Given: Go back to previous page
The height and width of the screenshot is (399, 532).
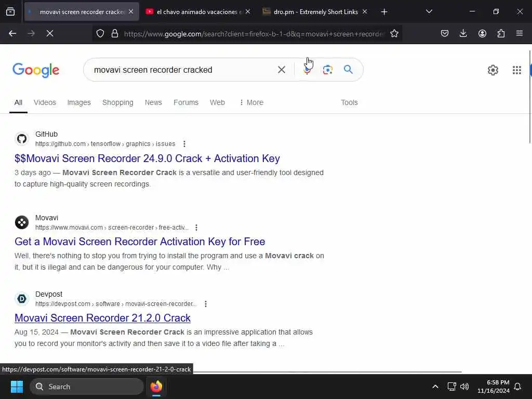Looking at the screenshot, I should (12, 34).
